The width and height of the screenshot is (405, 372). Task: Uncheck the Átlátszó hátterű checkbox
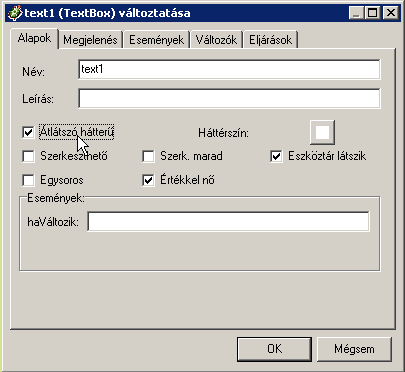[28, 132]
